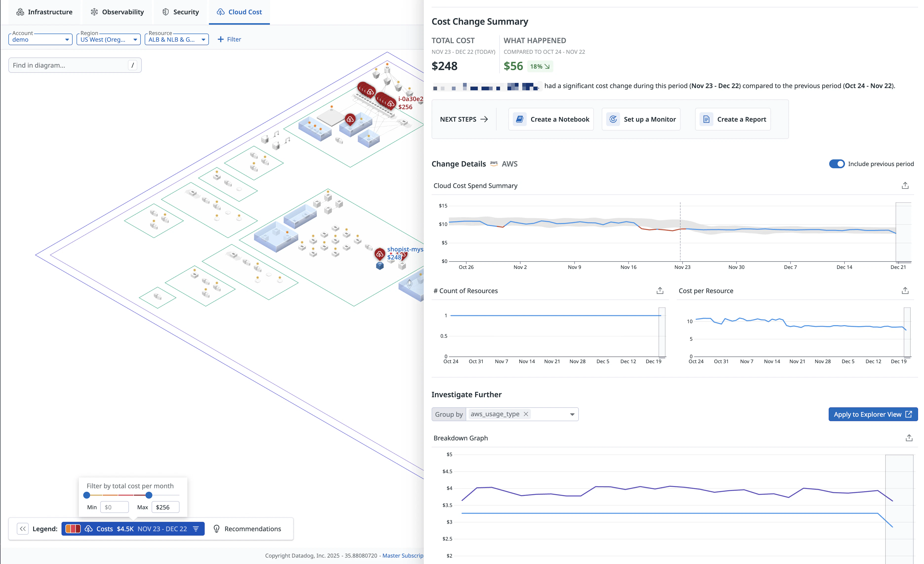Expand the Group by dropdown arrow

point(572,414)
